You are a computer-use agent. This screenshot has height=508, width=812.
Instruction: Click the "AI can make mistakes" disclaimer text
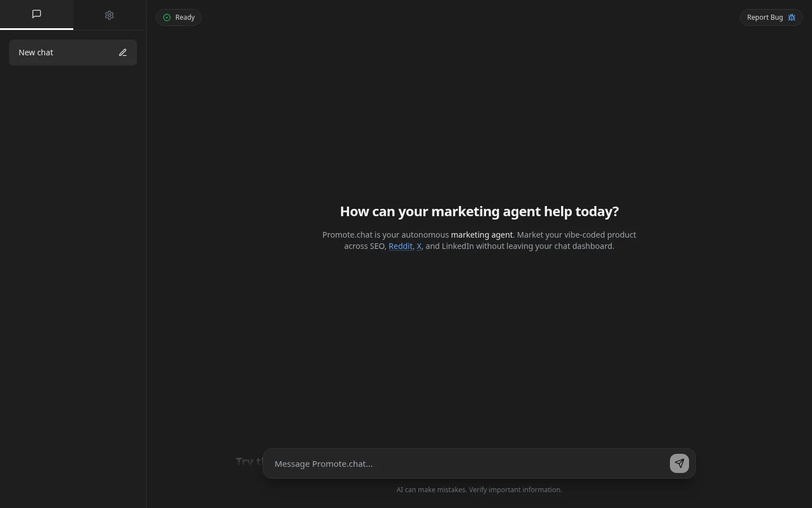click(479, 490)
